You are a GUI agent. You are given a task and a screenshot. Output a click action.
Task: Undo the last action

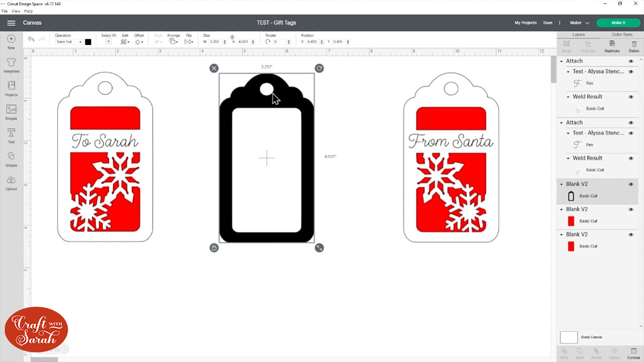(x=31, y=39)
